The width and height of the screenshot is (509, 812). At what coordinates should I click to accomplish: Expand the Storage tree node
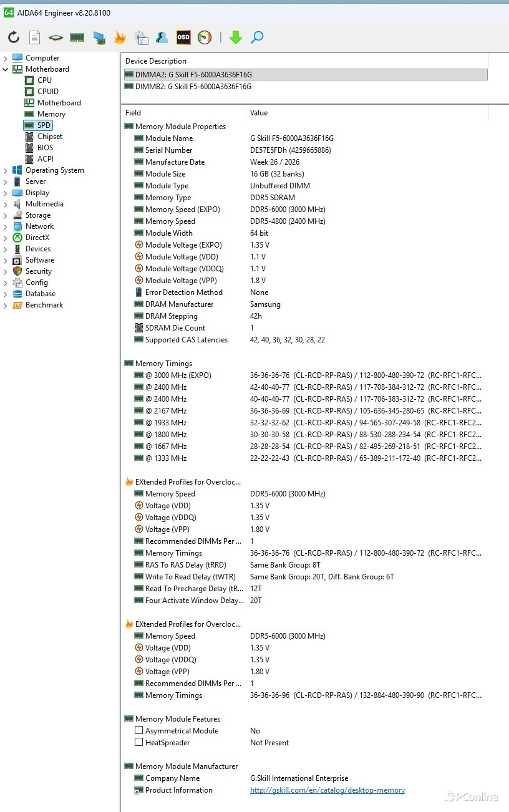point(6,215)
